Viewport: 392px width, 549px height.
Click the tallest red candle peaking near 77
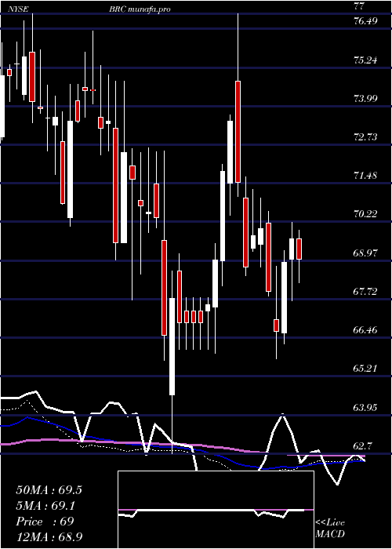tap(238, 131)
